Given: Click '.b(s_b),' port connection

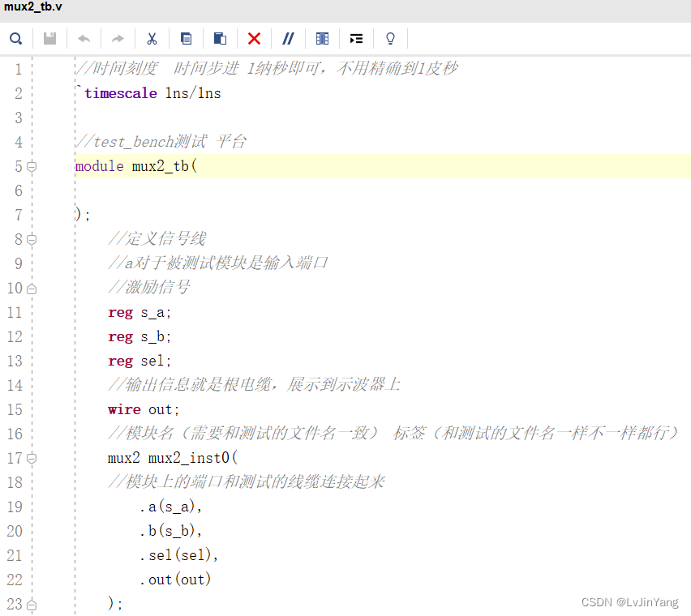Looking at the screenshot, I should coord(171,532).
